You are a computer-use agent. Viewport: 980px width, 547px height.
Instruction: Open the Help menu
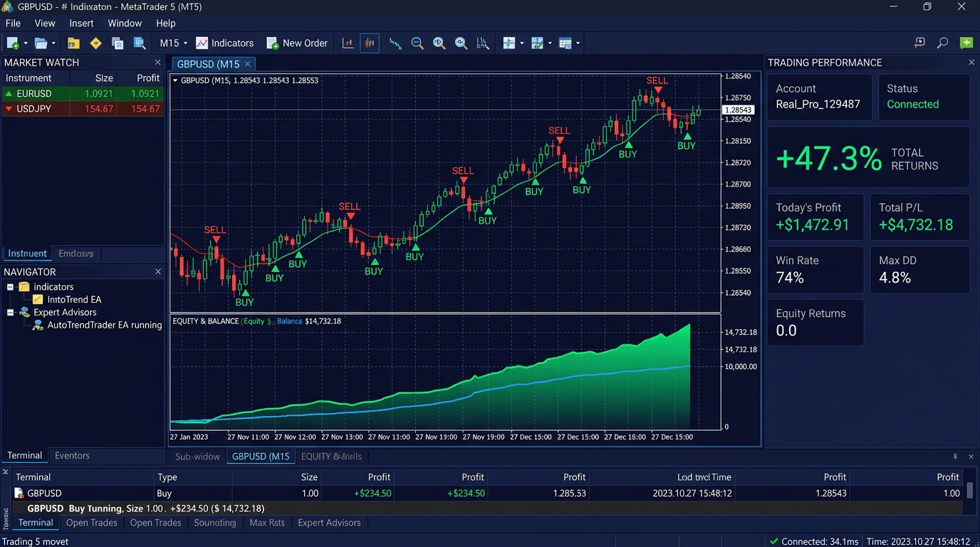166,24
